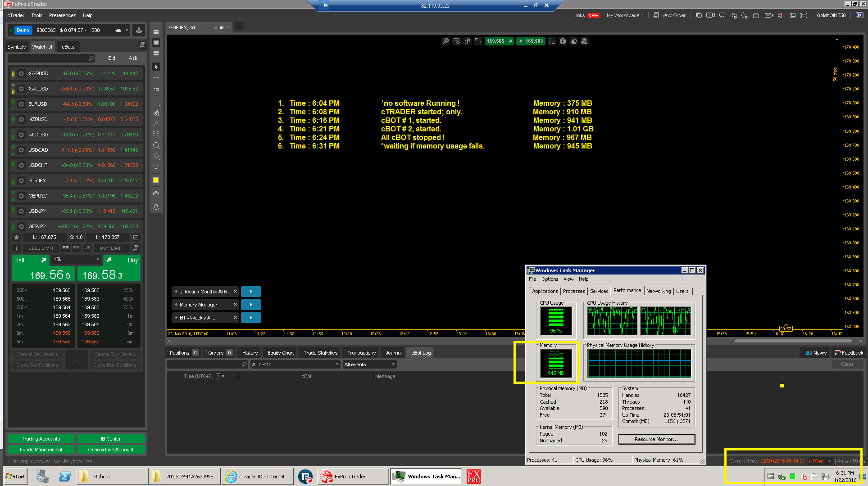
Task: Open the 10k volume dropdown
Action: coord(76,260)
